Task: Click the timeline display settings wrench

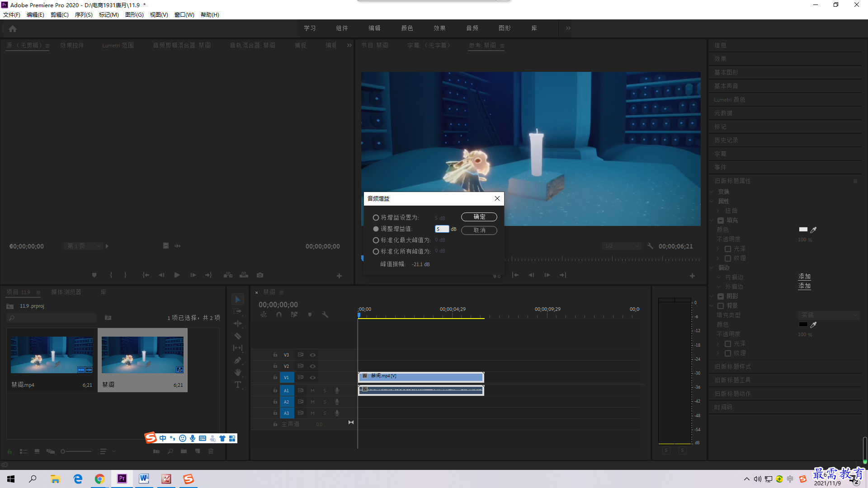Action: 325,314
